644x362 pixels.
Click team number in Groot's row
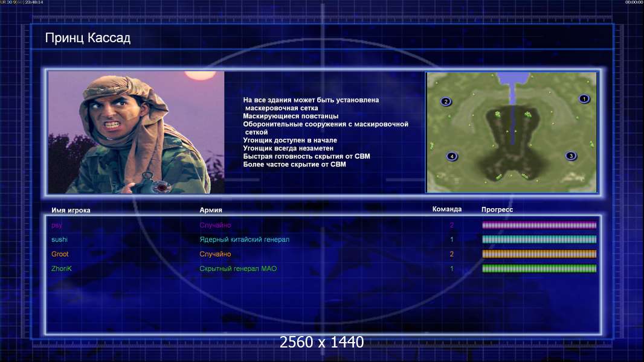click(x=452, y=254)
